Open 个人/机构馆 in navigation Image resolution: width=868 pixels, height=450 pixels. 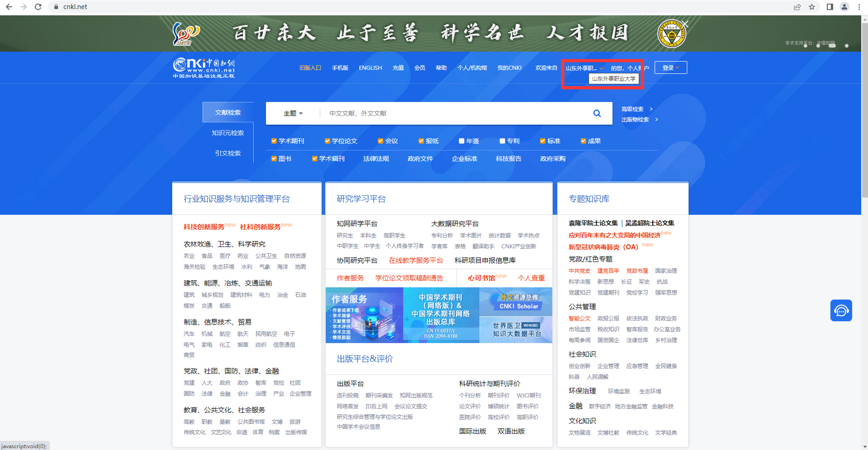pyautogui.click(x=472, y=68)
